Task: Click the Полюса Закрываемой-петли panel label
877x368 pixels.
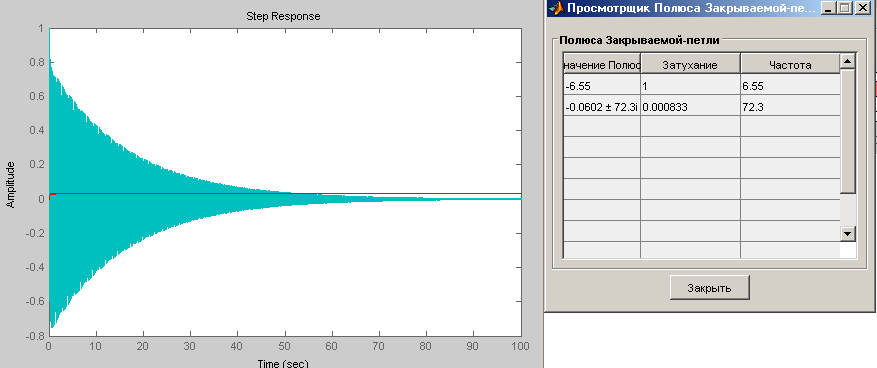Action: point(639,40)
